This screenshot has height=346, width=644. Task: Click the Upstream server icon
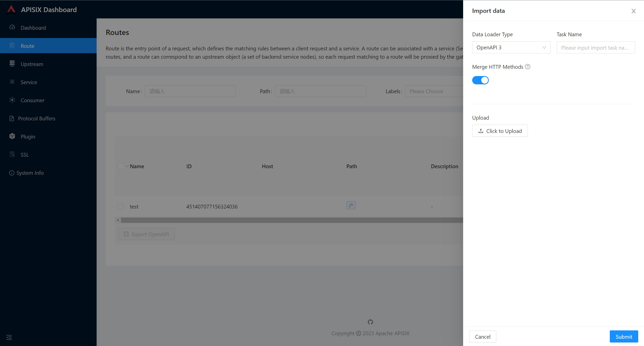coord(12,64)
